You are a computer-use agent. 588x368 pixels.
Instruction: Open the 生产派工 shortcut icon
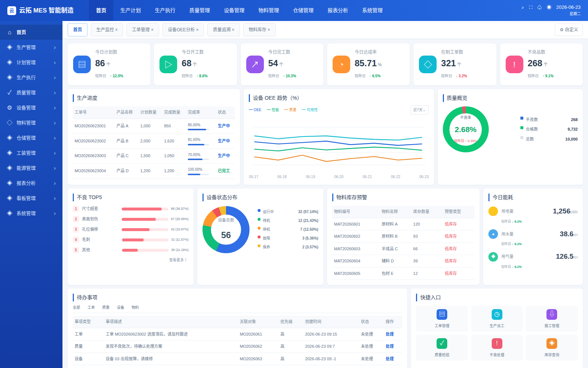point(497,314)
